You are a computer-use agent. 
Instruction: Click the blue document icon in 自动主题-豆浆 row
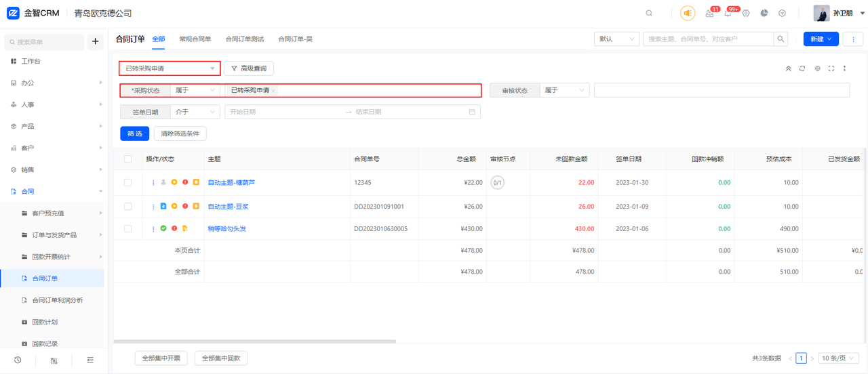[x=163, y=206]
